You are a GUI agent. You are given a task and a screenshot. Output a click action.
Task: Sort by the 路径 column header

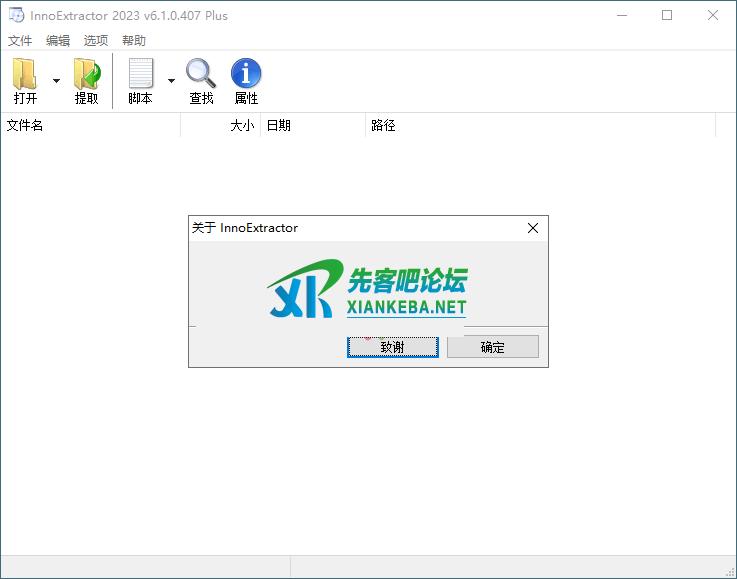[540, 126]
